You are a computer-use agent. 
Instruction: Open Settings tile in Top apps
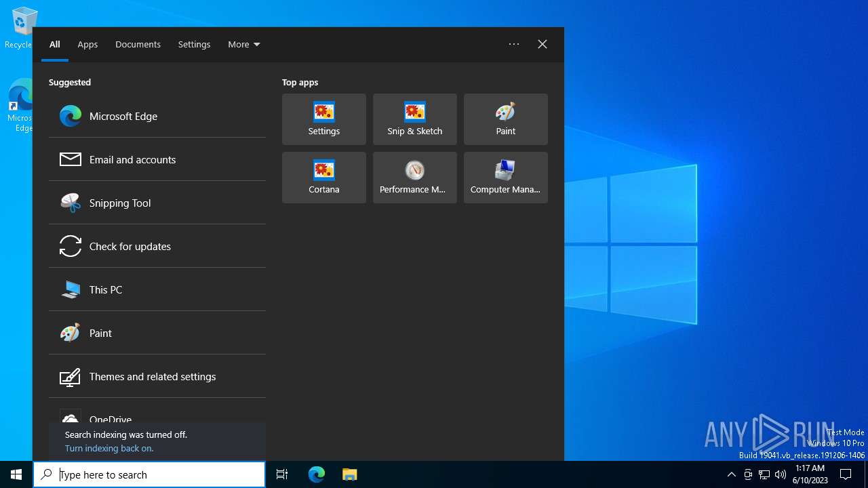[324, 119]
